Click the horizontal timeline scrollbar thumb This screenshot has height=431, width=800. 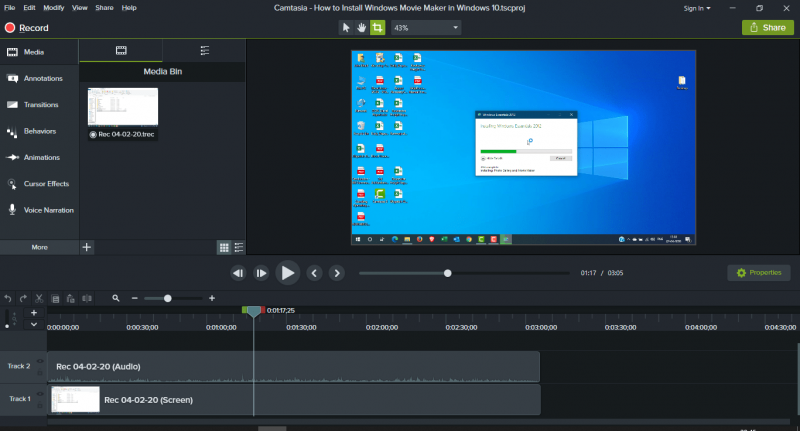(x=272, y=429)
